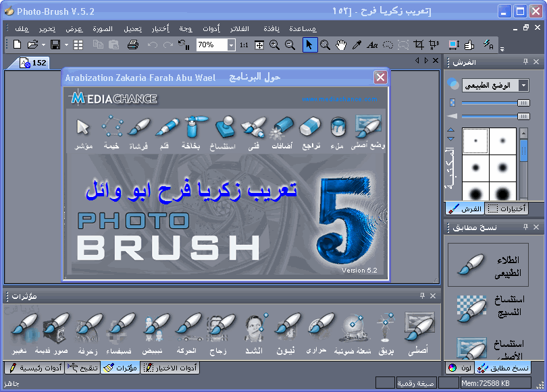
Task: Open the thumbnail grid browser
Action: pos(78,45)
